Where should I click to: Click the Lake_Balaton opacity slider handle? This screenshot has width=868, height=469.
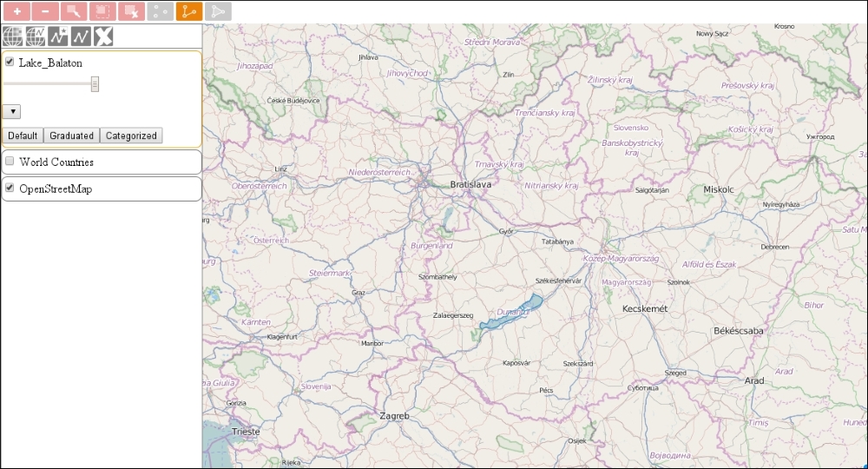pyautogui.click(x=95, y=84)
